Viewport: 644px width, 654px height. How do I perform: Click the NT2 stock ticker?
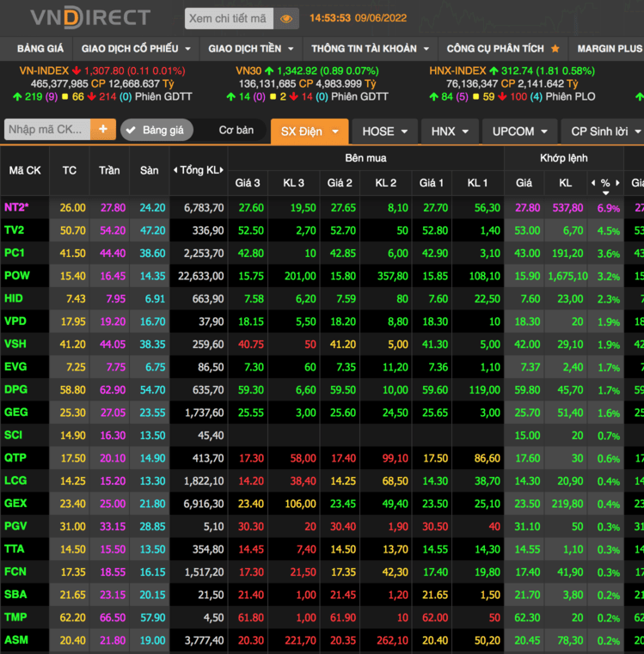tap(16, 208)
